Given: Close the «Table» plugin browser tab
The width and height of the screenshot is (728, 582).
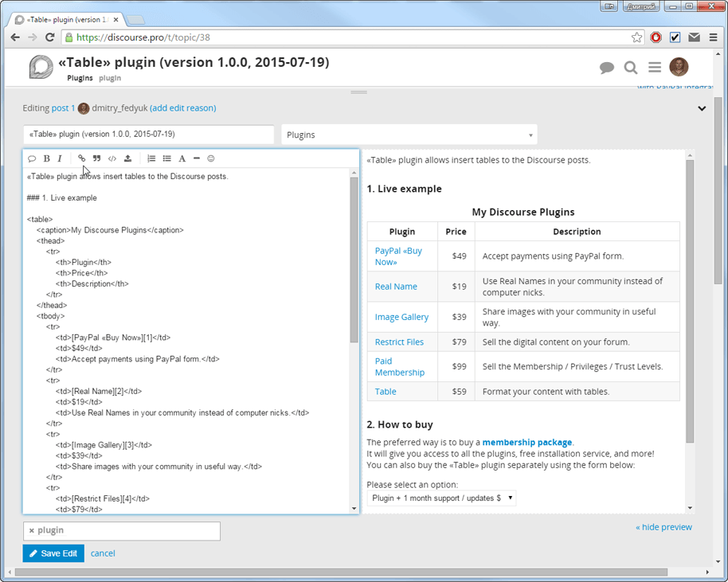Looking at the screenshot, I should [115, 19].
